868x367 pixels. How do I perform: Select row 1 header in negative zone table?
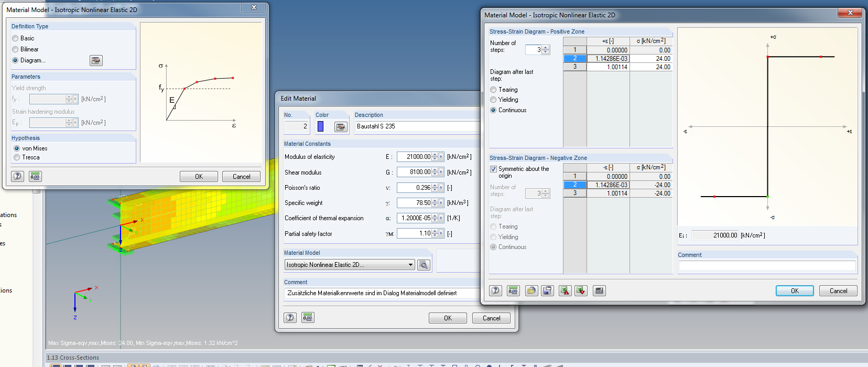point(575,177)
